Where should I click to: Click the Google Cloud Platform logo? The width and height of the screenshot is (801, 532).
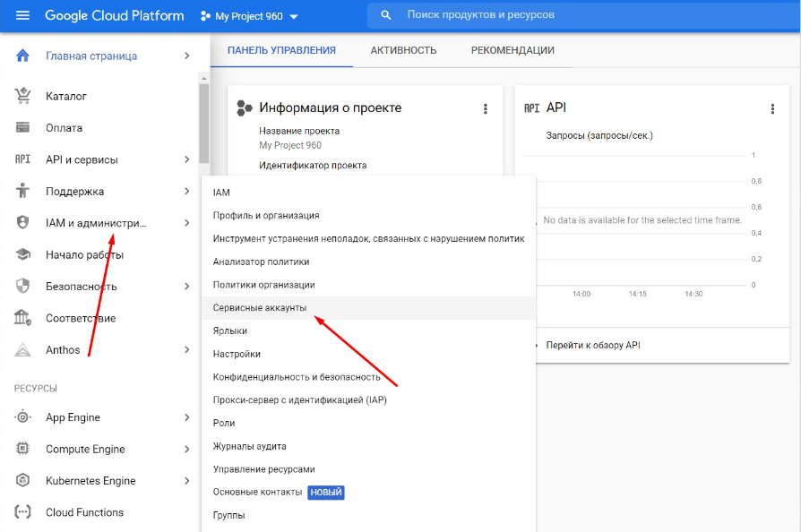pos(115,16)
